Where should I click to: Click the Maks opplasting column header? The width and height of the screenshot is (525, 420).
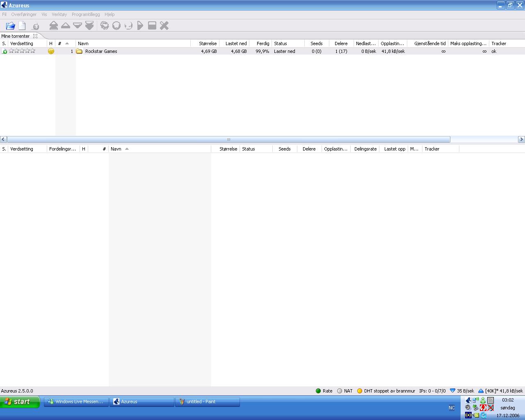click(x=468, y=43)
